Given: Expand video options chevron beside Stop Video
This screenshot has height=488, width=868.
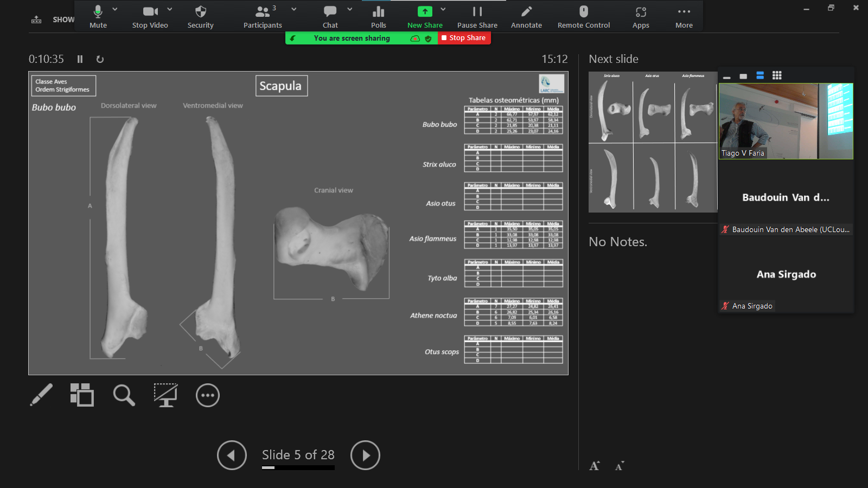Looking at the screenshot, I should (170, 9).
